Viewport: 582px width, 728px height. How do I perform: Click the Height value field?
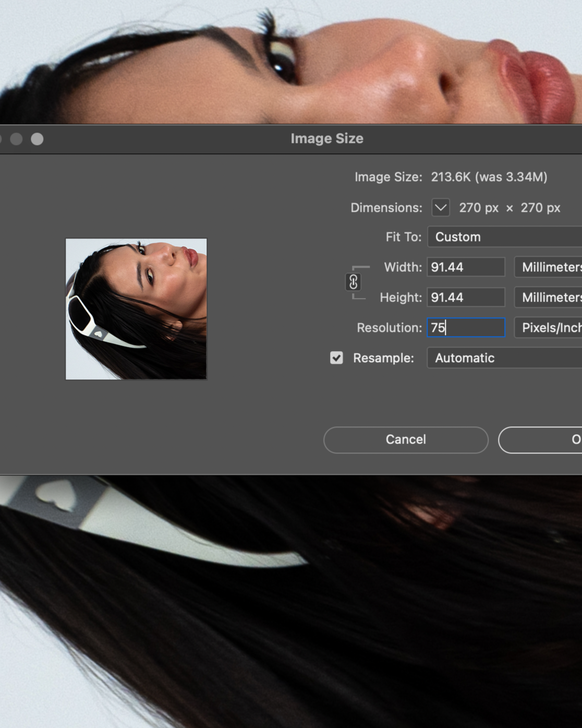(466, 297)
